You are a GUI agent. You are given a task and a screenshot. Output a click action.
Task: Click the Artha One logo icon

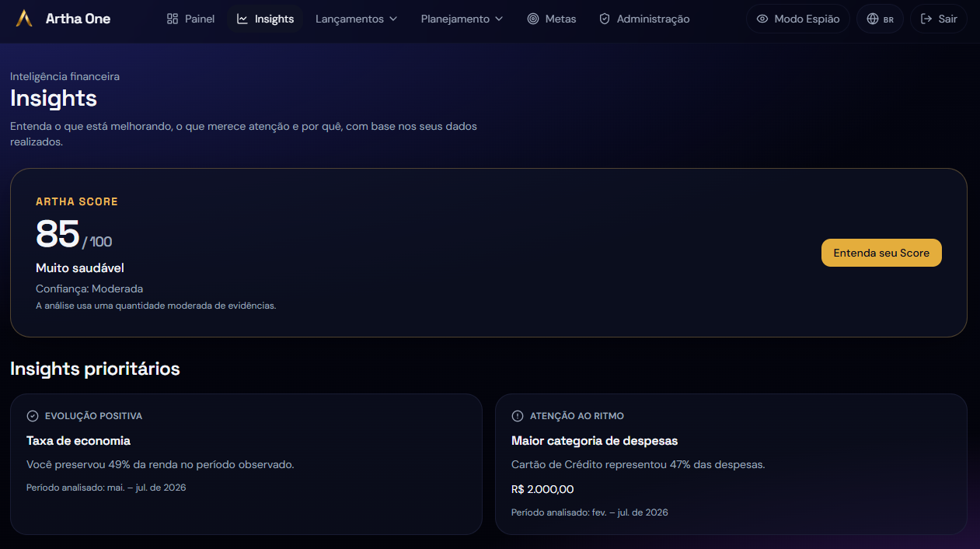tap(25, 19)
